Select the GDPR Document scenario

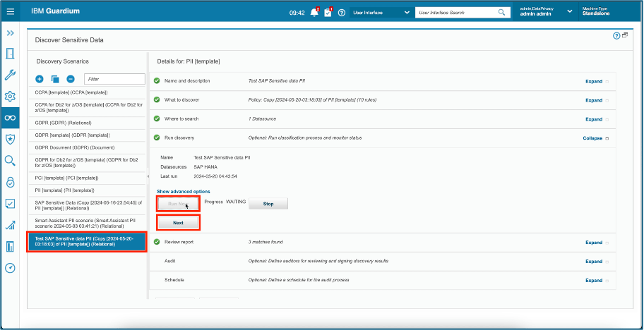pyautogui.click(x=87, y=147)
